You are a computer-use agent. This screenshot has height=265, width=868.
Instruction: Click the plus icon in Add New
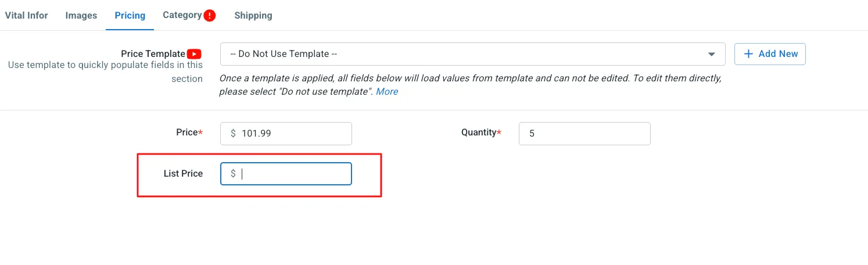(748, 54)
